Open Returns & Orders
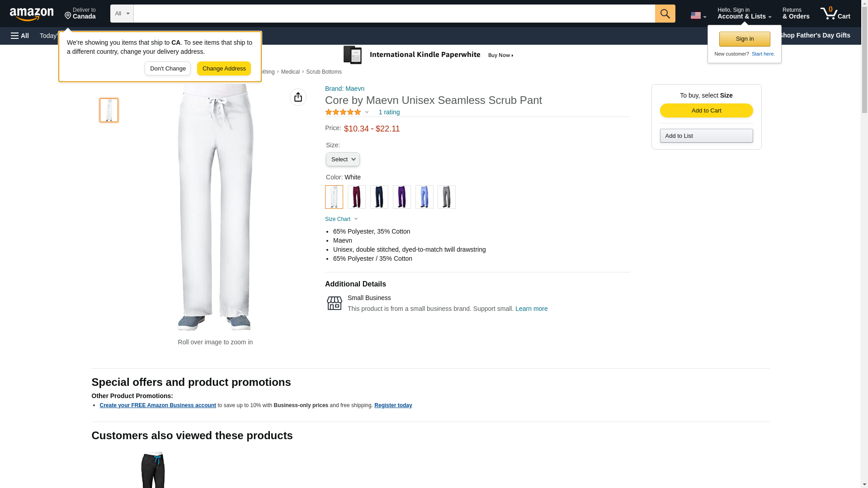 pyautogui.click(x=796, y=14)
